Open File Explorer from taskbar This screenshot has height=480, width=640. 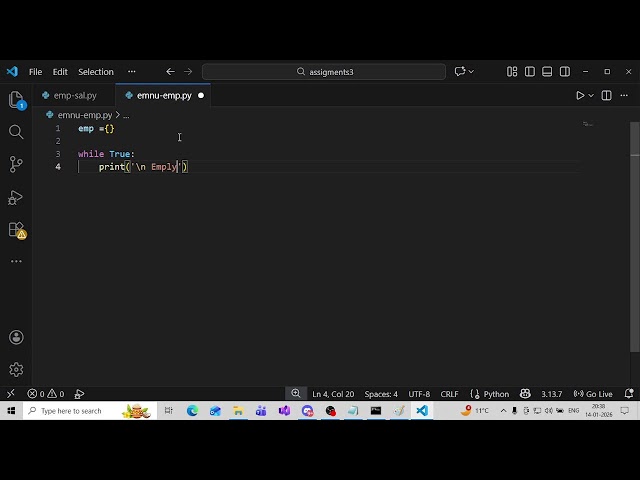tap(238, 411)
